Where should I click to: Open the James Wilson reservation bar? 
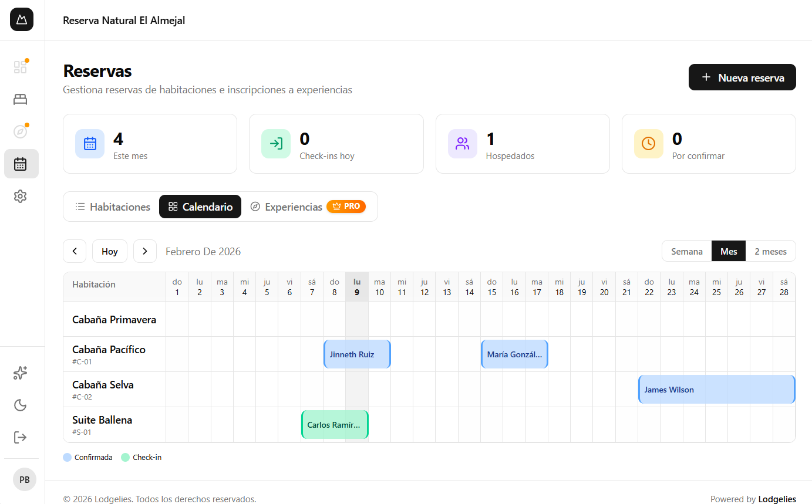[716, 389]
